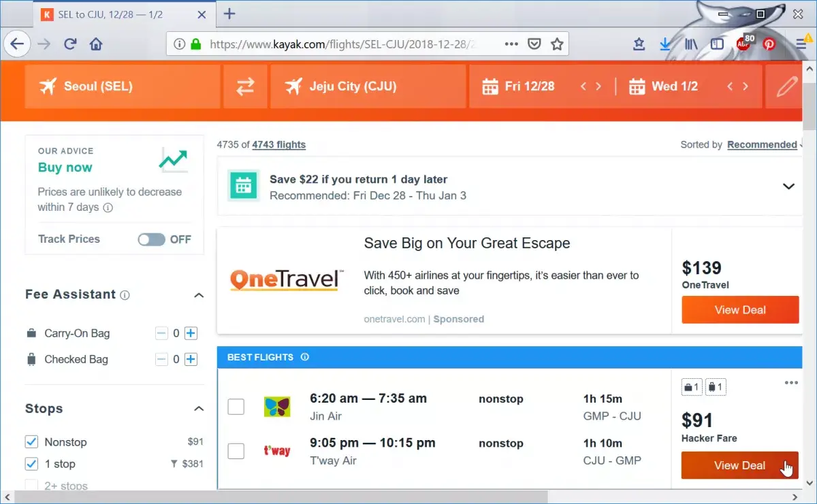Increase Carry-On Bag count
Viewport: 817px width, 504px height.
click(191, 333)
